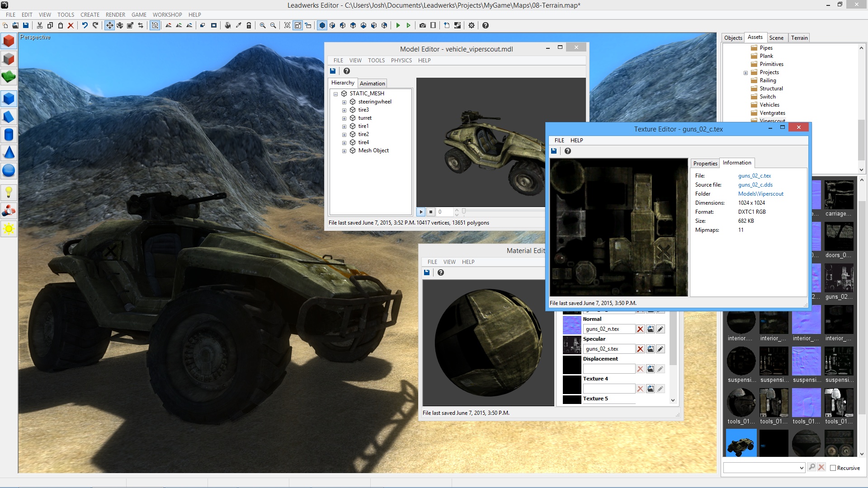Viewport: 868px width, 488px height.
Task: Enable the Recursive checkbox in asset browser
Action: (x=833, y=468)
